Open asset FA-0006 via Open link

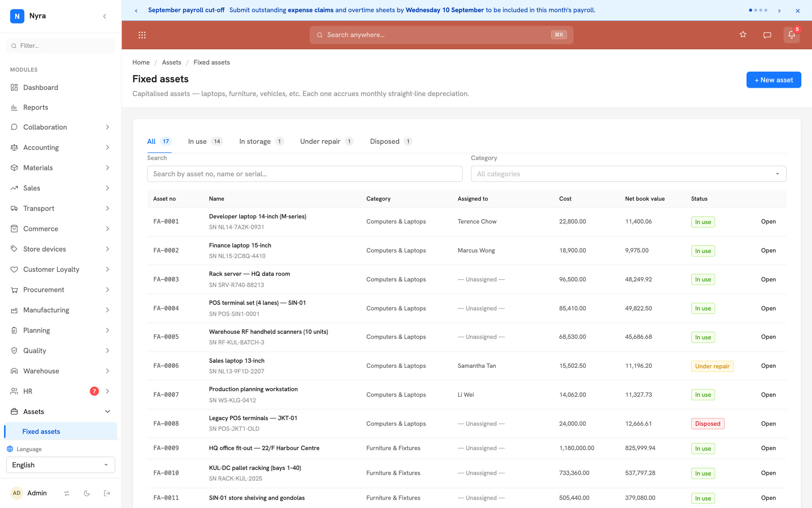768,366
